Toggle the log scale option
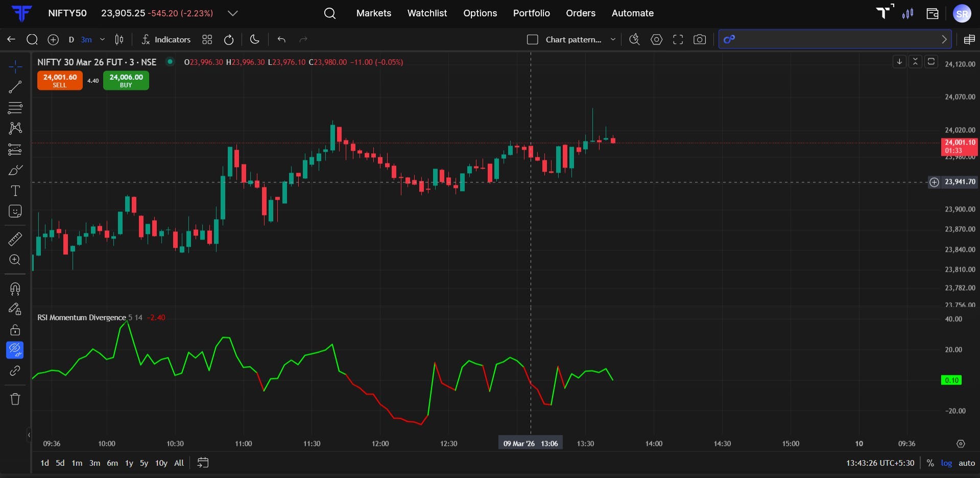This screenshot has width=980, height=478. click(x=946, y=463)
